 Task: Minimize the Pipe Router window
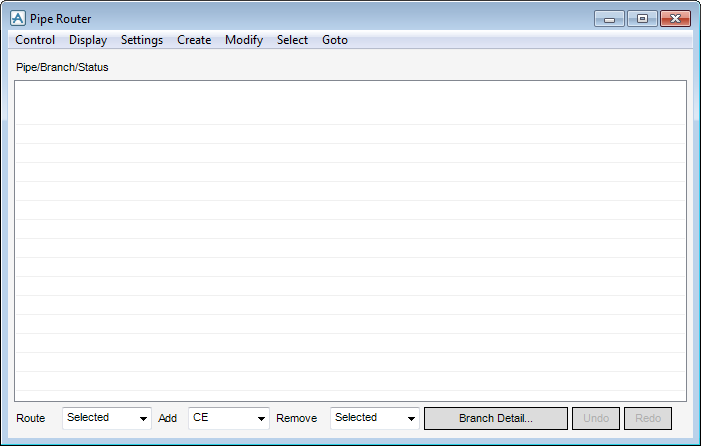(x=609, y=19)
